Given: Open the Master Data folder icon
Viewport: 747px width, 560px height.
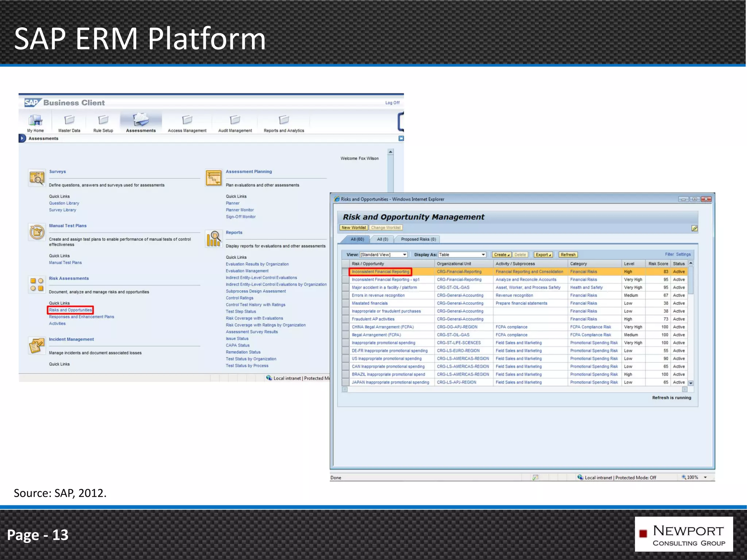Looking at the screenshot, I should [69, 120].
